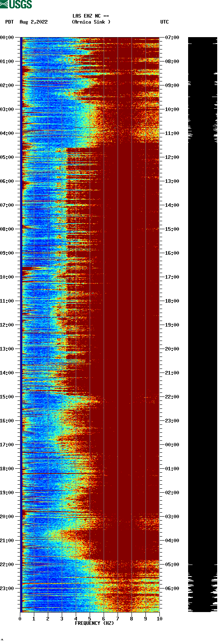This screenshot has height=644, width=220.
Task: Select 10:00 on the right UTC axis
Action: [172, 109]
